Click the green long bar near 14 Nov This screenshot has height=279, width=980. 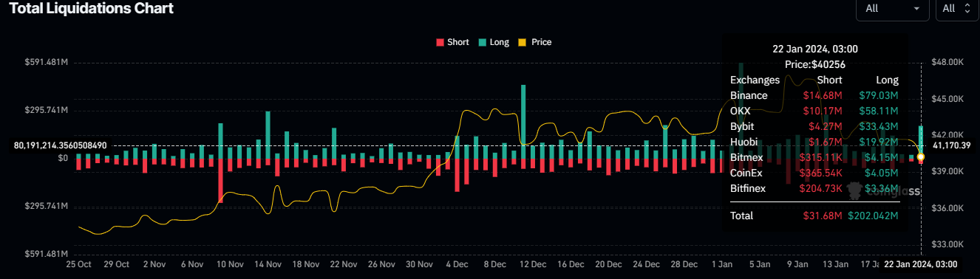point(268,134)
